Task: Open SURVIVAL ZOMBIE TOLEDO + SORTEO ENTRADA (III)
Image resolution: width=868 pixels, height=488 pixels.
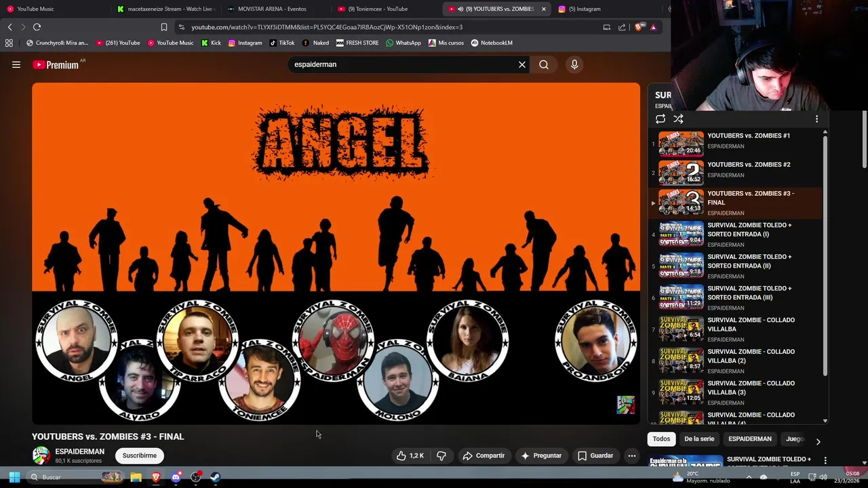Action: (736, 298)
